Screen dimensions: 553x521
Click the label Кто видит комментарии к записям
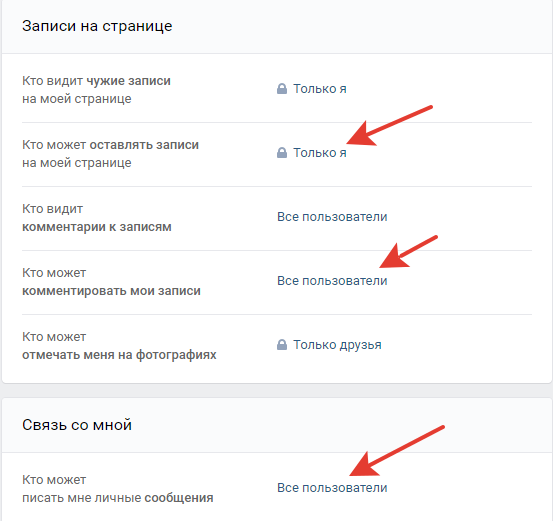coord(97,218)
